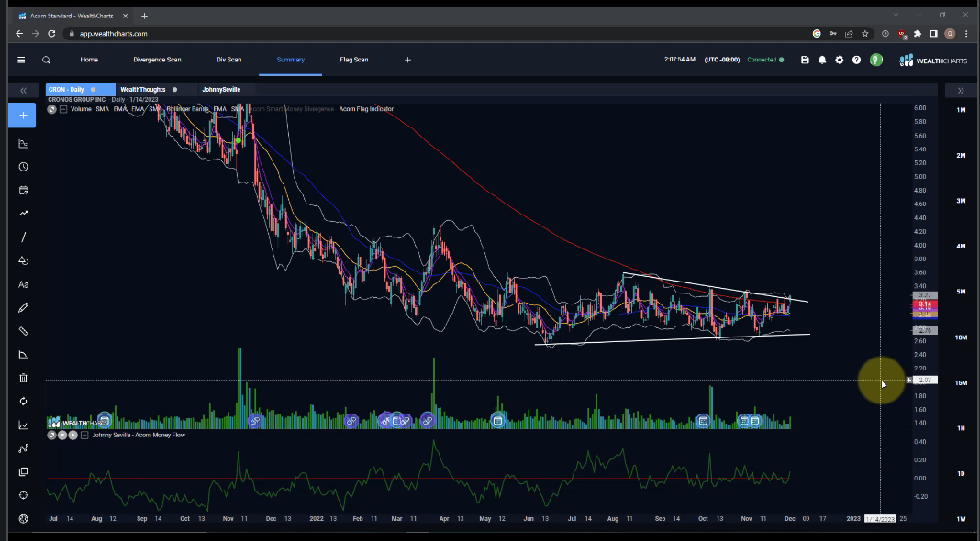Collapse the main chart indicator legend
Image resolution: width=980 pixels, height=541 pixels.
click(x=63, y=109)
